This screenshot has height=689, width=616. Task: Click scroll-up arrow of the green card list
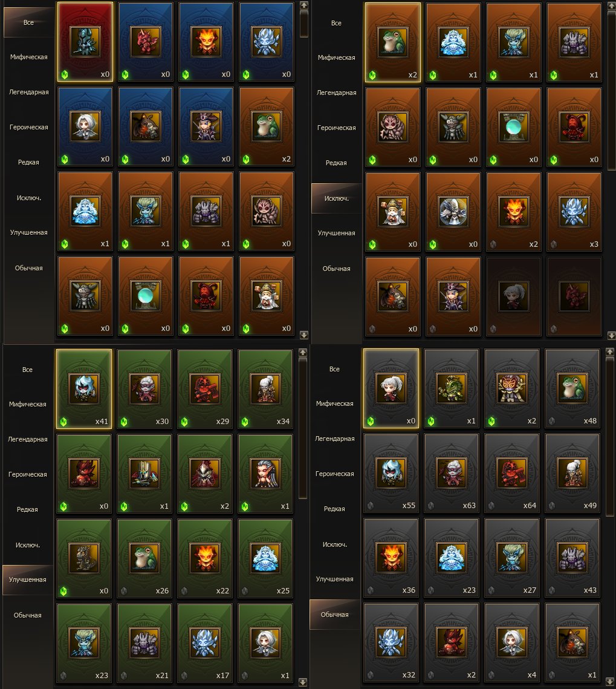click(x=302, y=353)
